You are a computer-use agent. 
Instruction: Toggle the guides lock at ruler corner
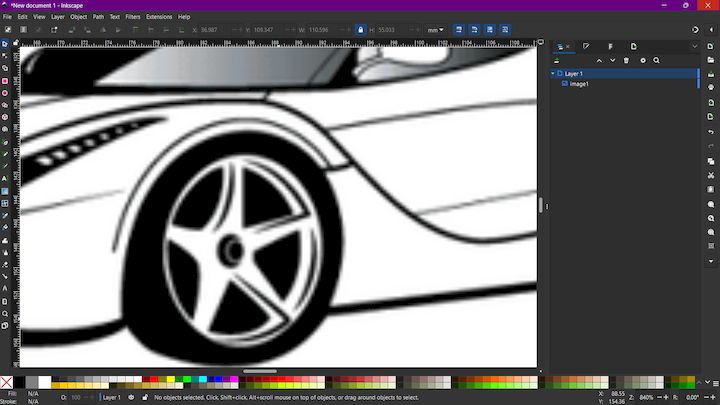16,43
